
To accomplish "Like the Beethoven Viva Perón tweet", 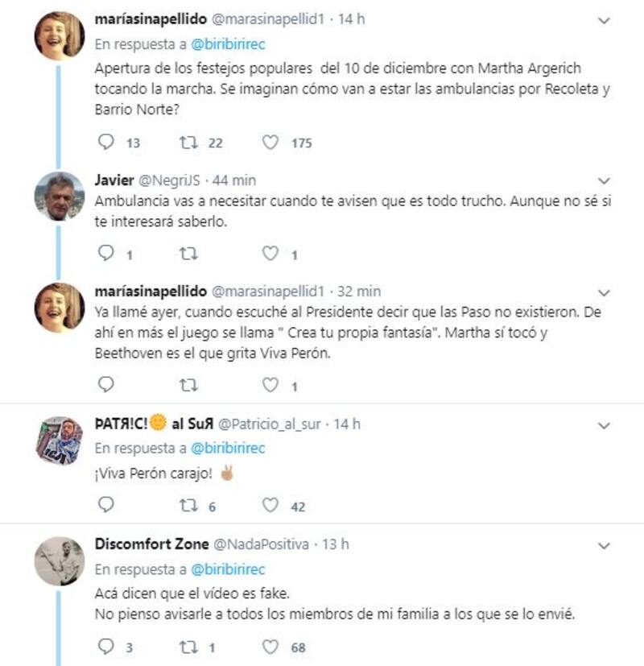I will coord(271,386).
